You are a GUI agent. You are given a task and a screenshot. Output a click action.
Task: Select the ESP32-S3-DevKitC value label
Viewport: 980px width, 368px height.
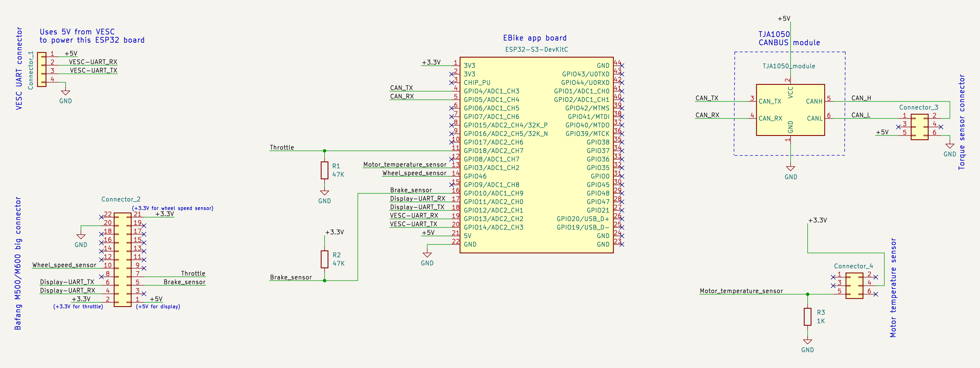[536, 49]
